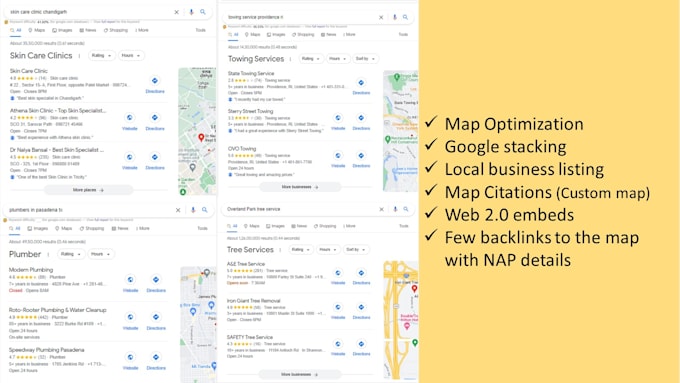Viewport: 680px width, 383px height.
Task: Open Rating filter for Towing Services
Action: tap(311, 59)
